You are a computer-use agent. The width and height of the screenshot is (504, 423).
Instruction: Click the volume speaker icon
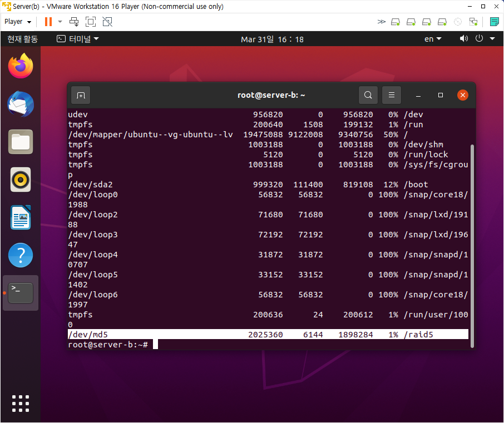click(x=463, y=39)
